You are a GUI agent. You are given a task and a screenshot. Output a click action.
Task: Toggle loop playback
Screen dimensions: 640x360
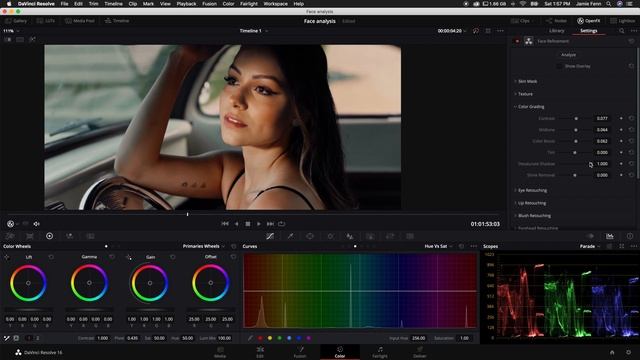pos(282,224)
